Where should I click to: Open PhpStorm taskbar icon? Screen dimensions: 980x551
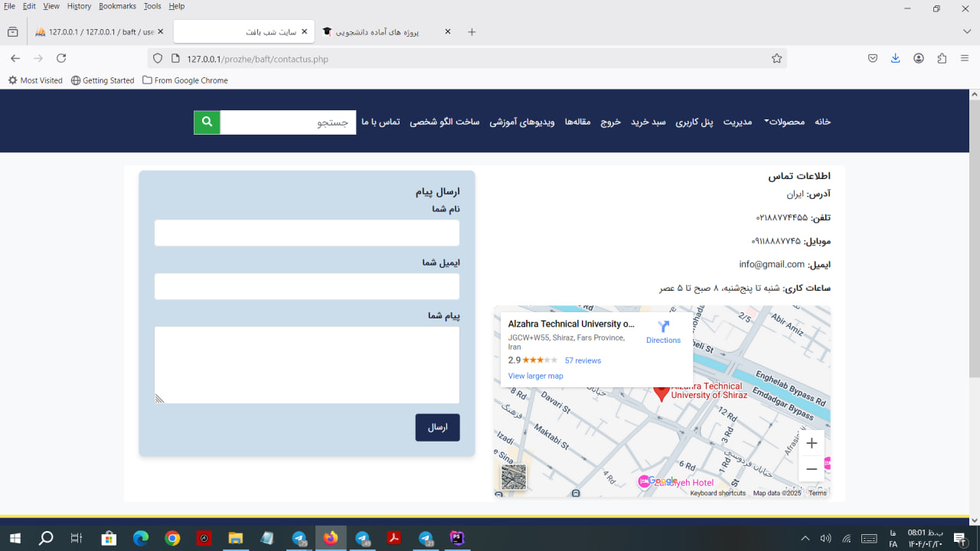[458, 538]
